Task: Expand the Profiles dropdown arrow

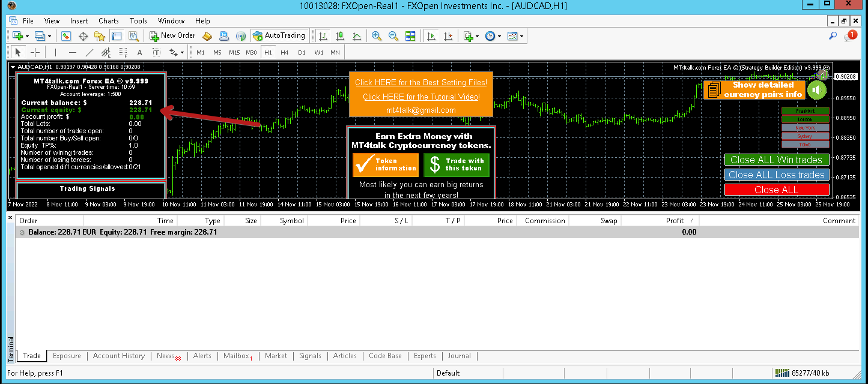Action: tap(49, 36)
